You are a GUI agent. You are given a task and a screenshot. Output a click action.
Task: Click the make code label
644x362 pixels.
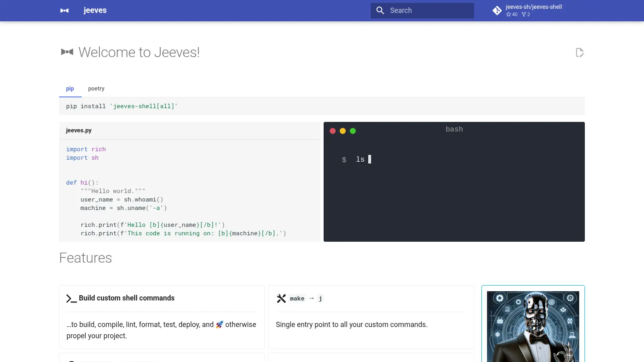point(297,298)
